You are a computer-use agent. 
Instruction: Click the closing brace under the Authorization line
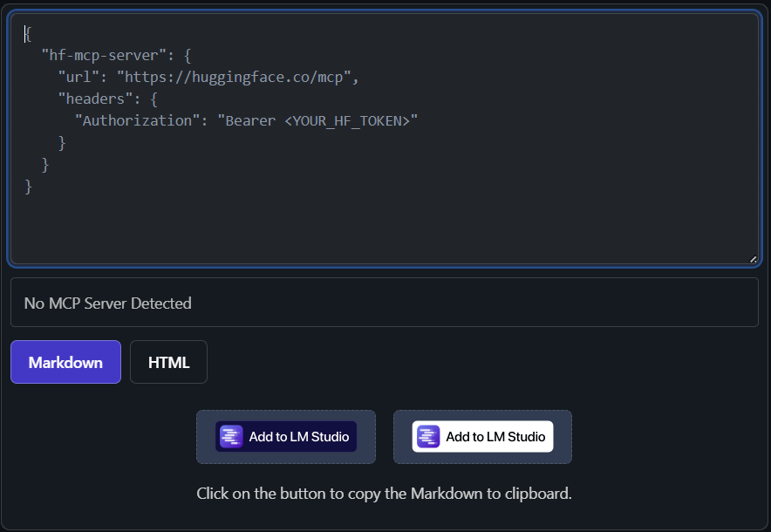[62, 143]
